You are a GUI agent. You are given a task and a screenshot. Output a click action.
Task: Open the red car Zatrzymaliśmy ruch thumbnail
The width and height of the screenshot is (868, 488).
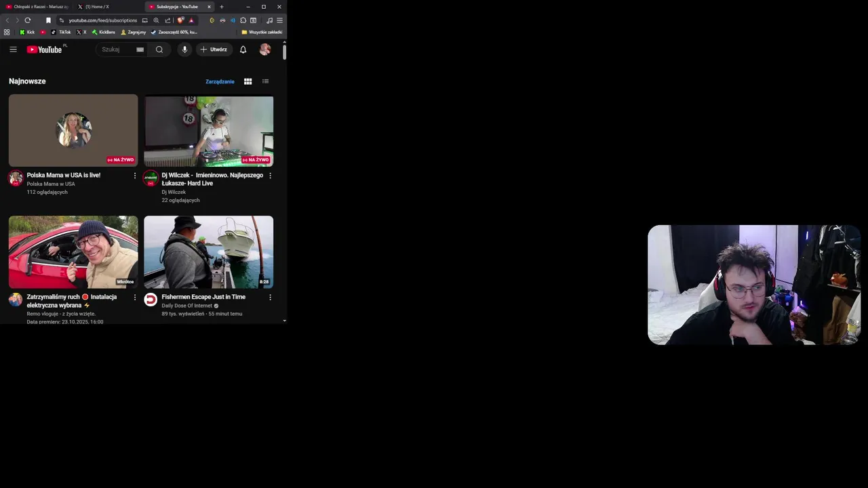point(73,252)
